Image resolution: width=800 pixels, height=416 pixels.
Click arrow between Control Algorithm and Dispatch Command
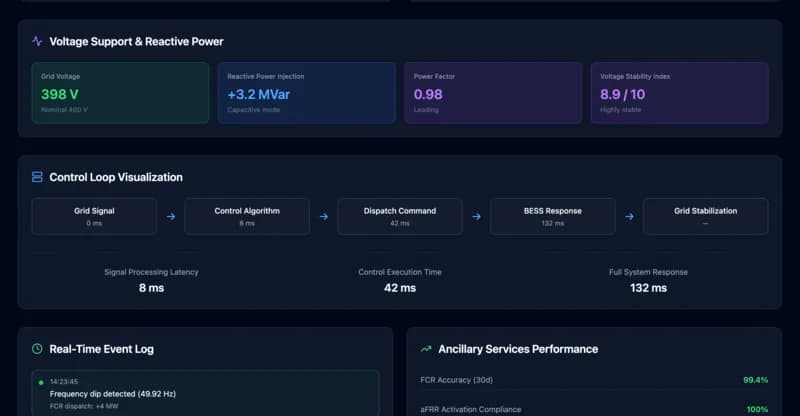point(323,216)
